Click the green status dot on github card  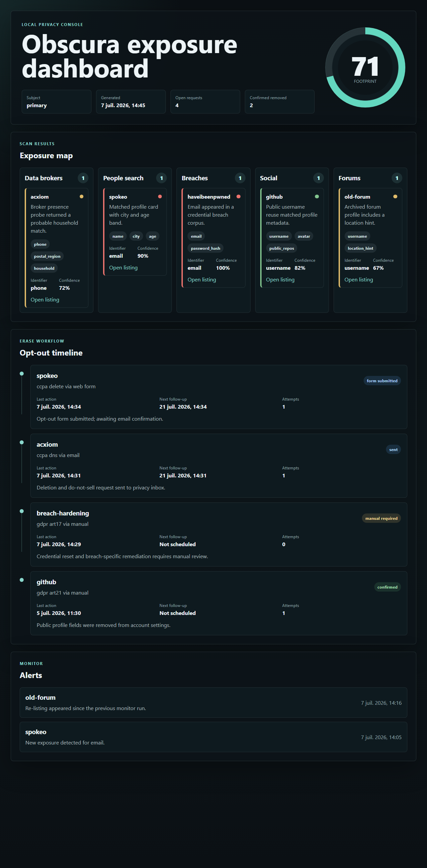pos(317,196)
